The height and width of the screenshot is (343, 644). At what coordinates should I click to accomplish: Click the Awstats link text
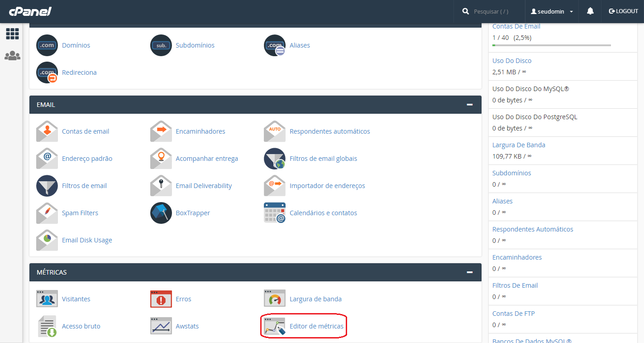pos(187,326)
